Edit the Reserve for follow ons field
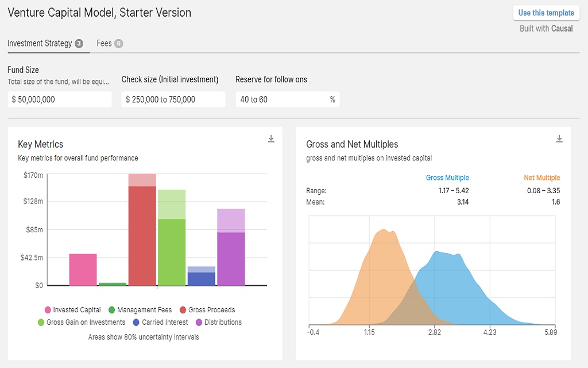Screen dimensions: 588x368 click(x=288, y=99)
